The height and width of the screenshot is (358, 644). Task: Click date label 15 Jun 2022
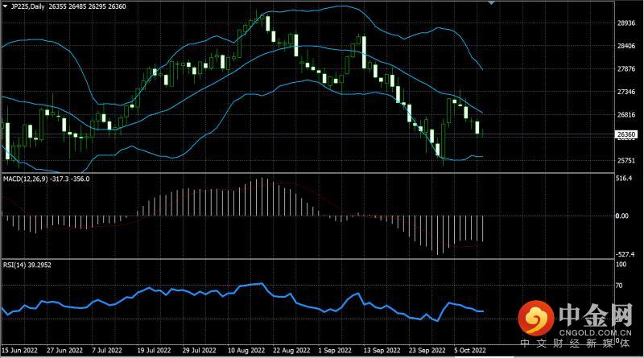coord(19,350)
